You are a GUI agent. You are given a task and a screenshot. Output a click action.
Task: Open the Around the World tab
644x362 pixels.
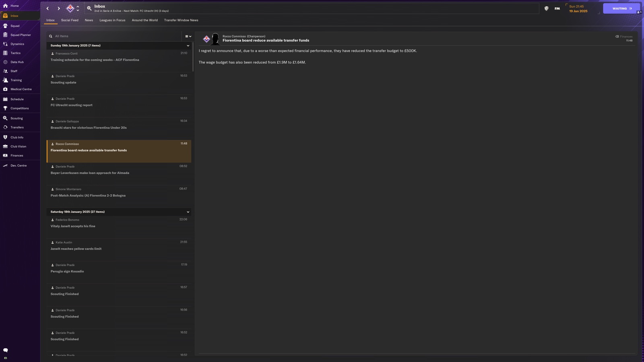click(145, 20)
